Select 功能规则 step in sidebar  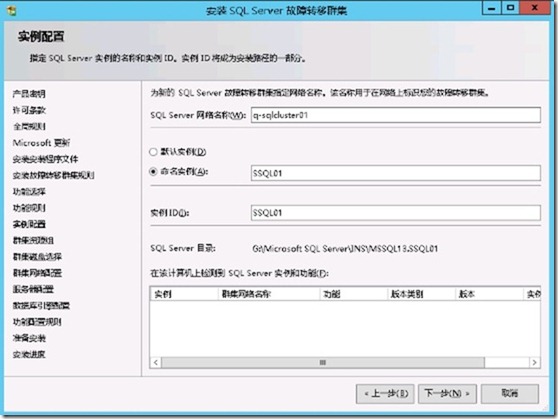pos(29,208)
